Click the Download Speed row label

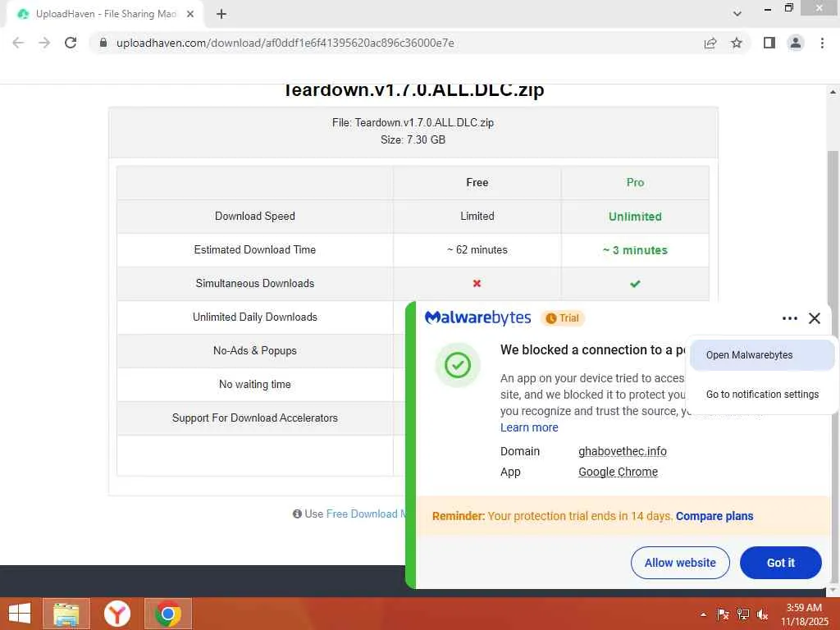click(255, 216)
